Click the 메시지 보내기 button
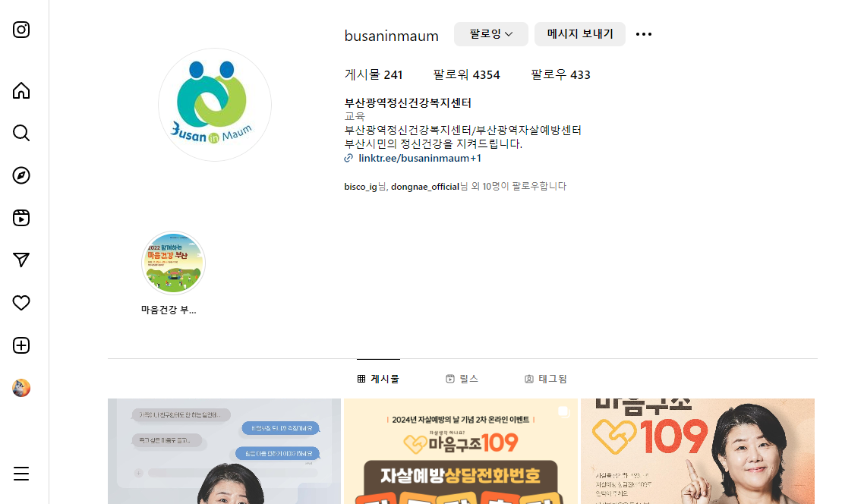The image size is (842, 504). (x=579, y=34)
